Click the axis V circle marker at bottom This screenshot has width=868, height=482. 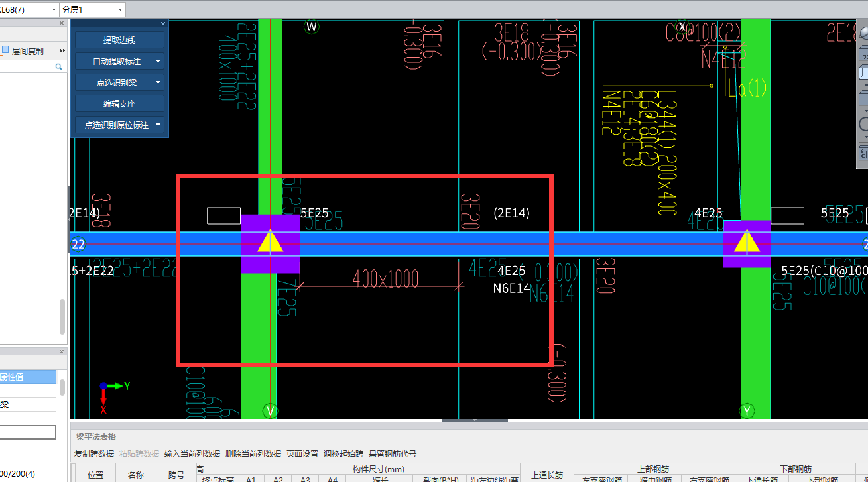pyautogui.click(x=270, y=410)
